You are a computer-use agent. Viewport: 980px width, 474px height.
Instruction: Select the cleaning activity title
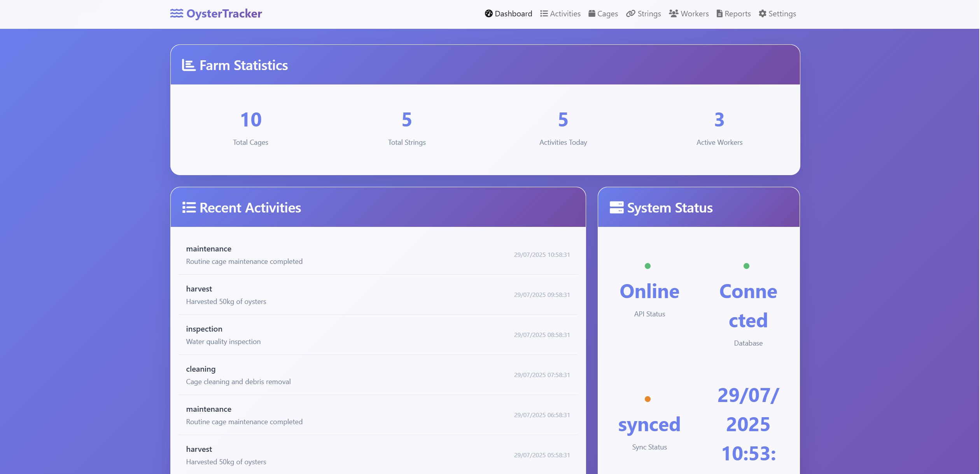click(201, 369)
